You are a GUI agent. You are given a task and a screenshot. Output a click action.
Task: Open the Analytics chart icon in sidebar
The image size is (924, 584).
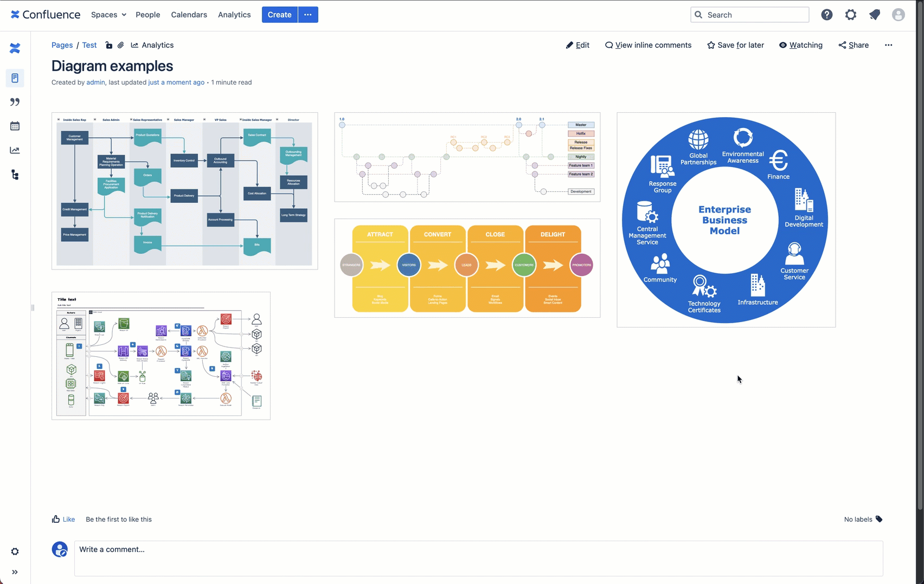point(15,150)
